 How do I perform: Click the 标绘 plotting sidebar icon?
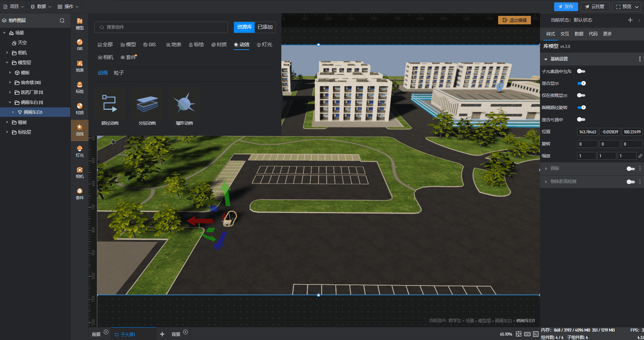(80, 87)
